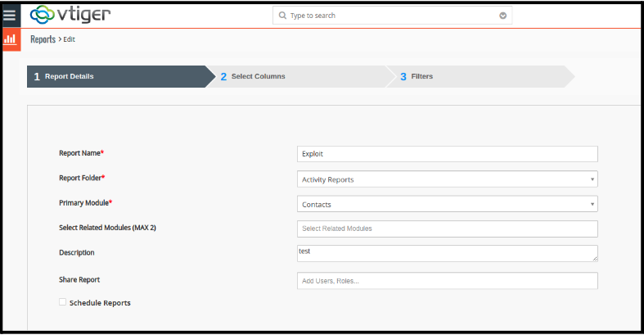644x335 pixels.
Task: Select the Report Details step
Action: point(115,76)
